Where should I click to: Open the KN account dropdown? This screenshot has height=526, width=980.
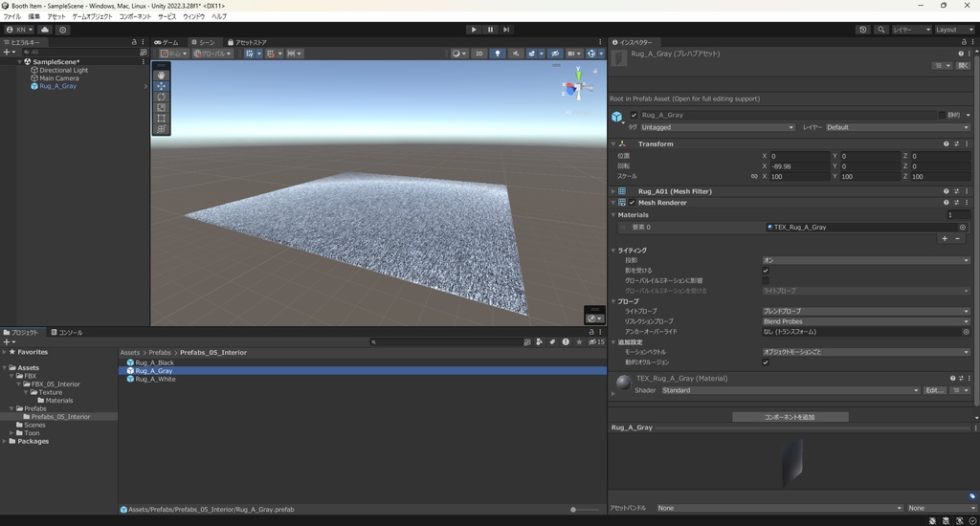[19, 30]
